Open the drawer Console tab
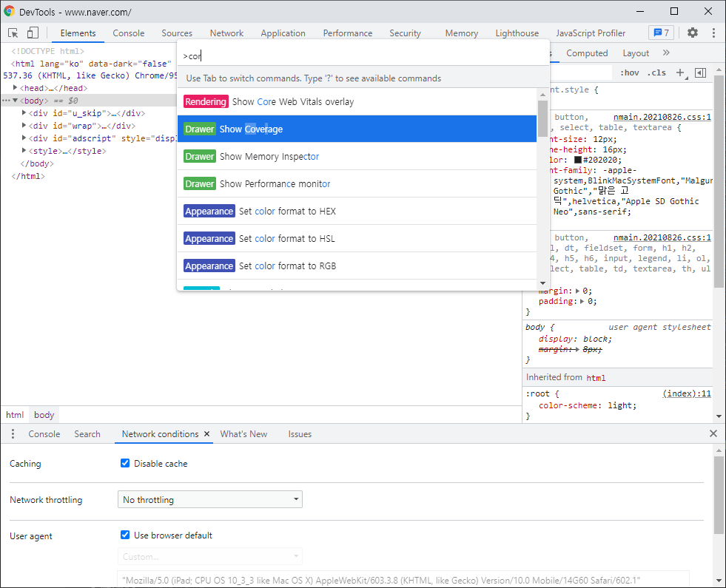The height and width of the screenshot is (588, 726). pos(44,434)
